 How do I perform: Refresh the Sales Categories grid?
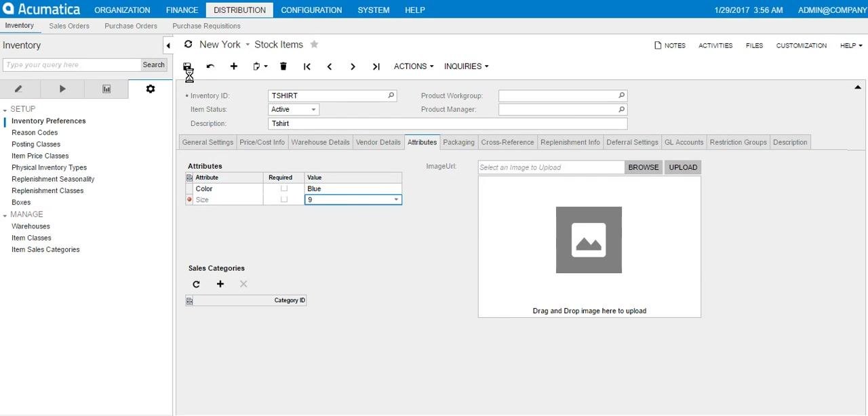(196, 285)
